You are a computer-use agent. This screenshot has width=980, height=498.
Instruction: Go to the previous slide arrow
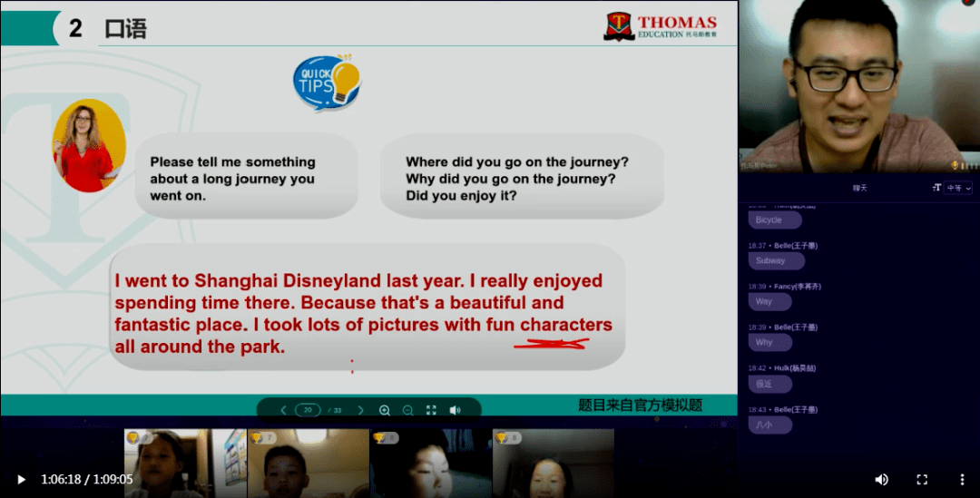pyautogui.click(x=283, y=410)
